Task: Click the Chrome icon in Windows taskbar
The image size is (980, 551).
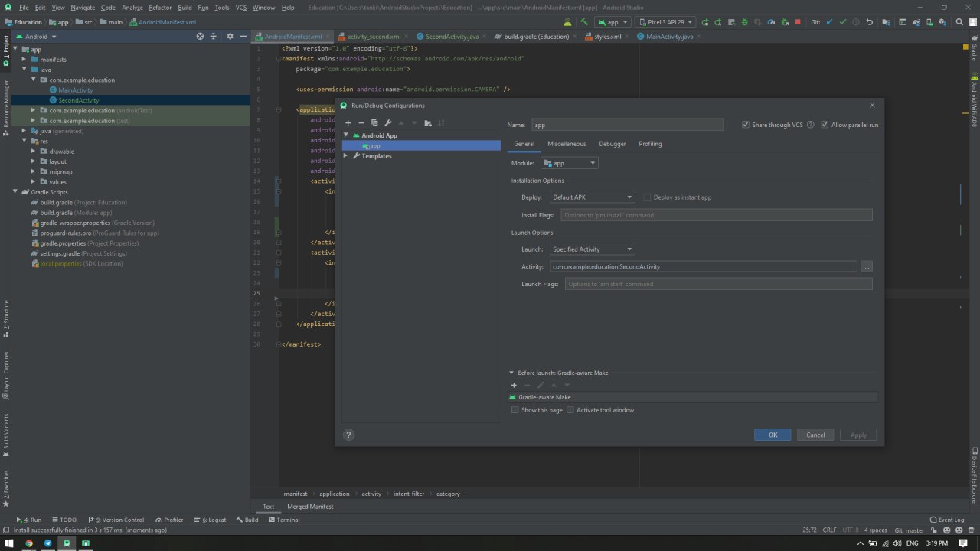Action: 29,543
